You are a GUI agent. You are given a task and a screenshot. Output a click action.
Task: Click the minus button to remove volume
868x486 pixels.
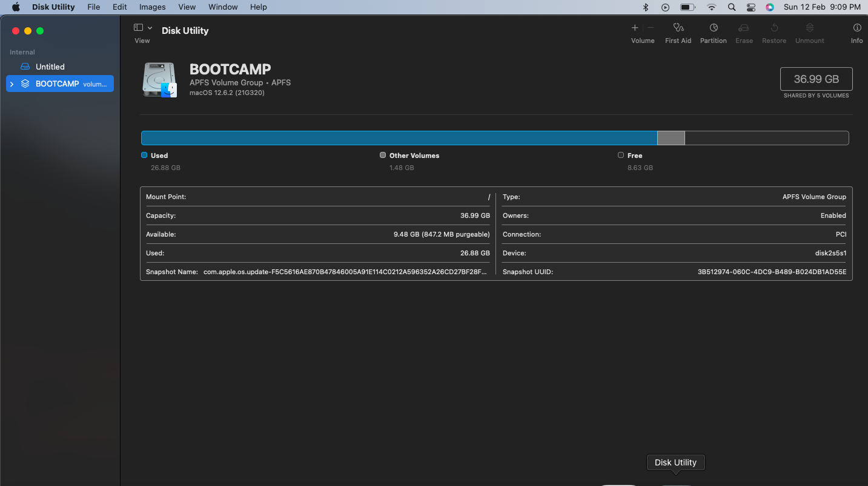tap(650, 28)
